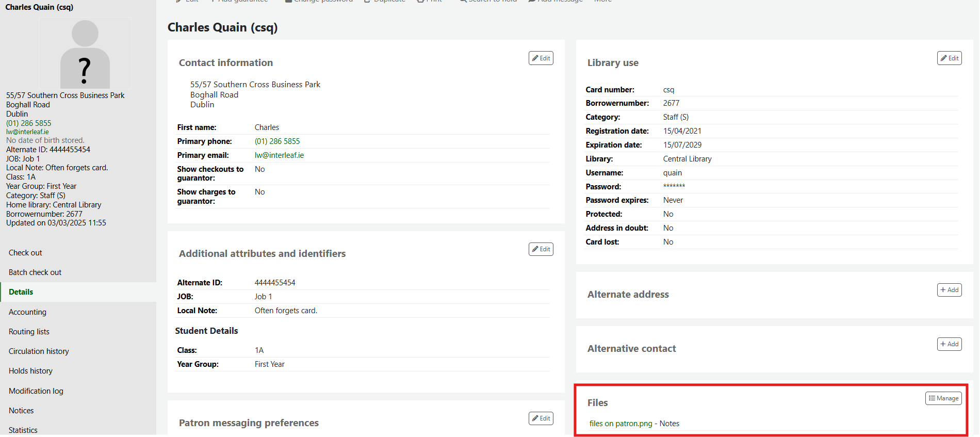Image resolution: width=980 pixels, height=437 pixels.
Task: Add an Alternative contact
Action: pyautogui.click(x=949, y=344)
